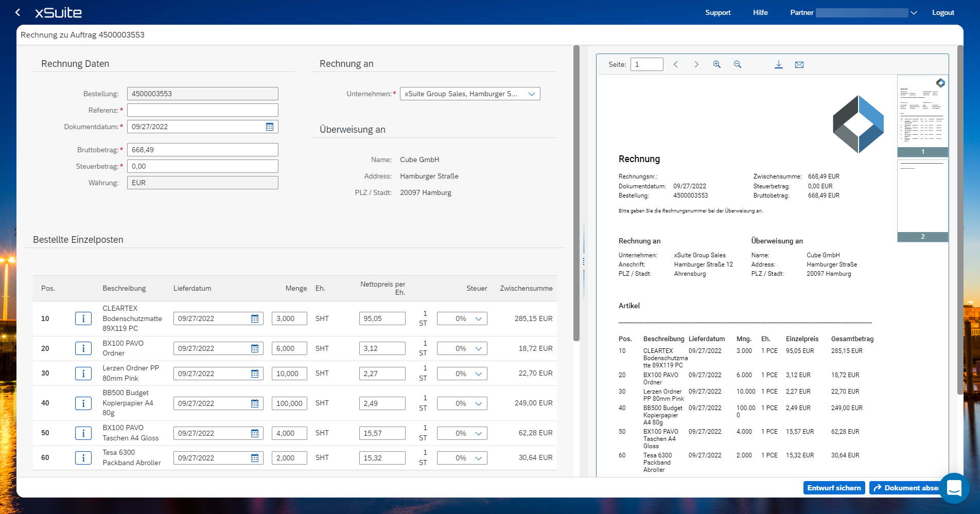Open the Support menu
This screenshot has height=514, width=980.
pos(717,12)
